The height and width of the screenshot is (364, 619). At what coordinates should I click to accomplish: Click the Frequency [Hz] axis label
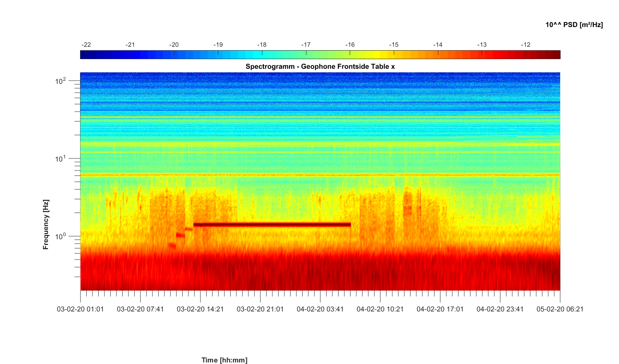tap(46, 225)
